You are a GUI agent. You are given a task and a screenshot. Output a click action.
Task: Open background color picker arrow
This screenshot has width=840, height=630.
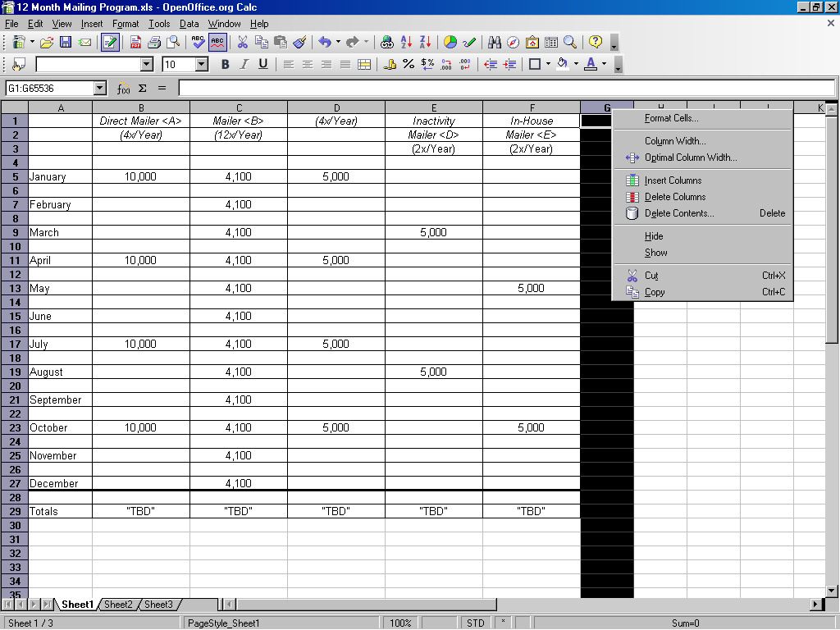click(x=575, y=64)
